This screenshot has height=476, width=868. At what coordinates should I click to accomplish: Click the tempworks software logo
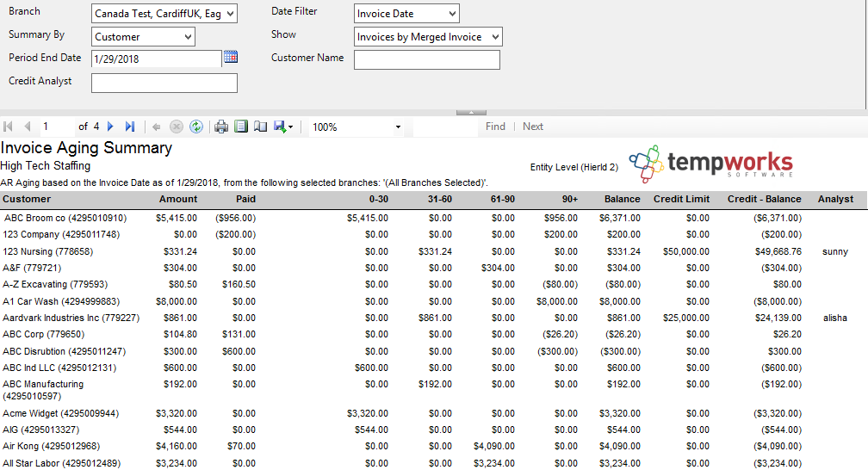(x=711, y=164)
